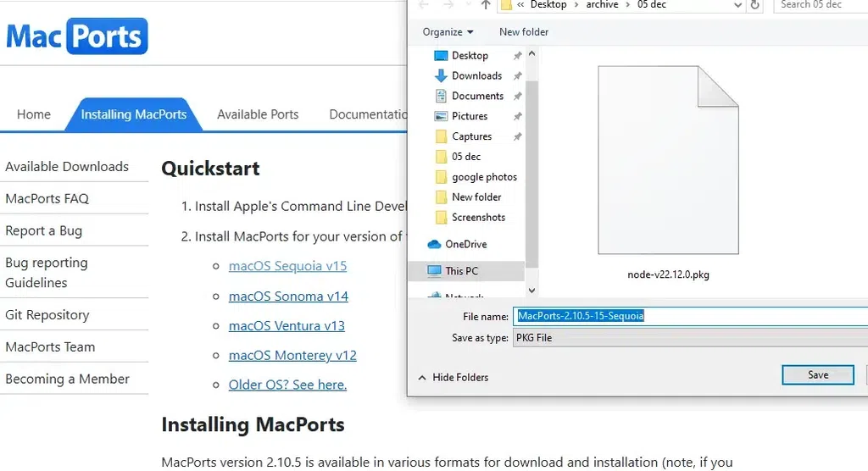This screenshot has width=868, height=471.
Task: Click navigation pane scroll up arrow
Action: [x=532, y=54]
